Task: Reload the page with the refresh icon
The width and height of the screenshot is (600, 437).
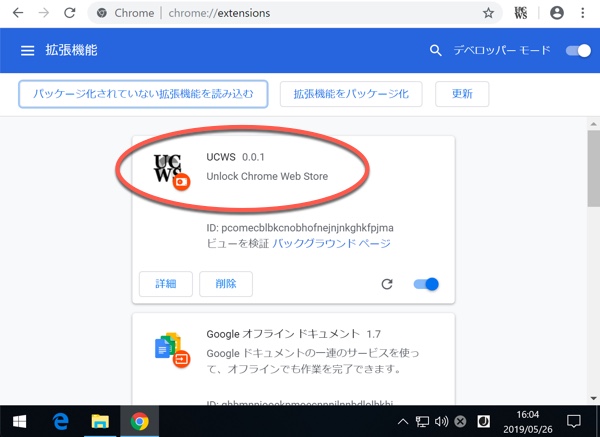Action: (x=70, y=13)
